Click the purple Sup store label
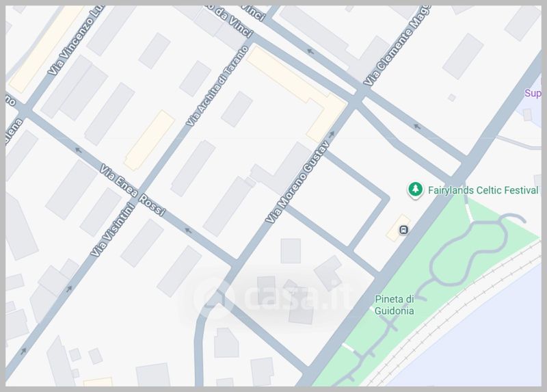547x392 pixels. [533, 93]
